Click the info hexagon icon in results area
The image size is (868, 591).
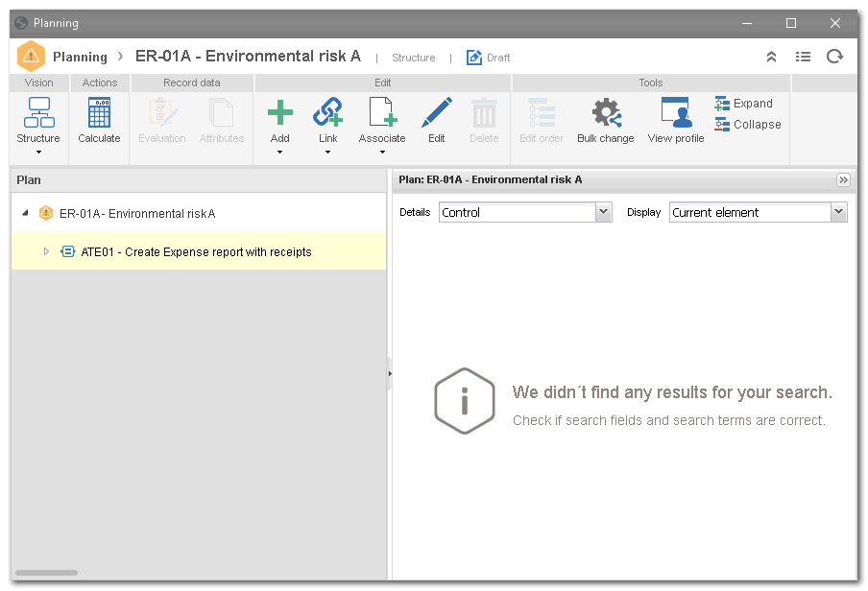(465, 401)
